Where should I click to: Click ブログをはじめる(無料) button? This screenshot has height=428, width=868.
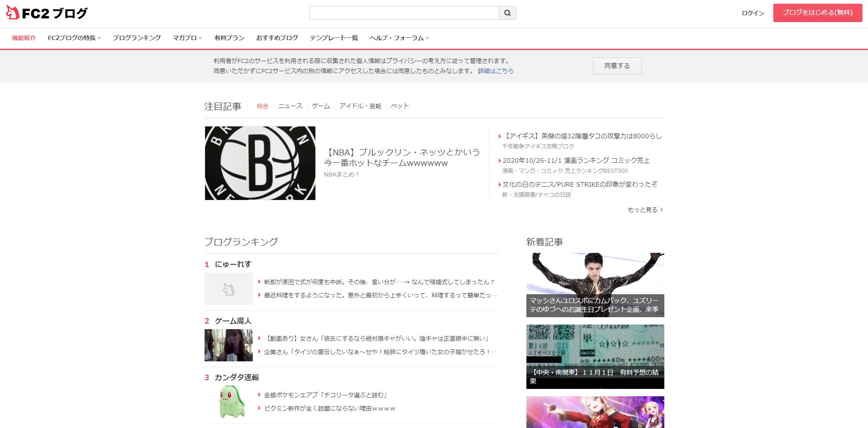click(817, 13)
